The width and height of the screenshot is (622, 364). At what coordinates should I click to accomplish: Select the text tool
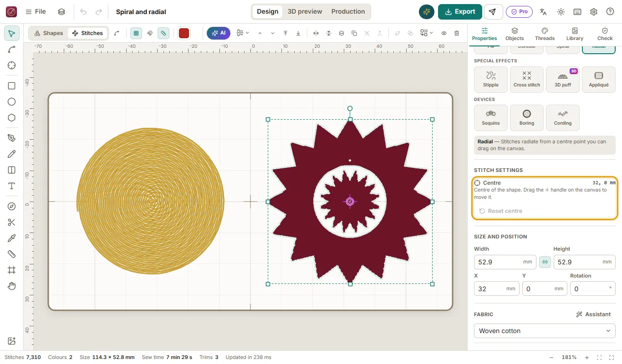point(12,186)
